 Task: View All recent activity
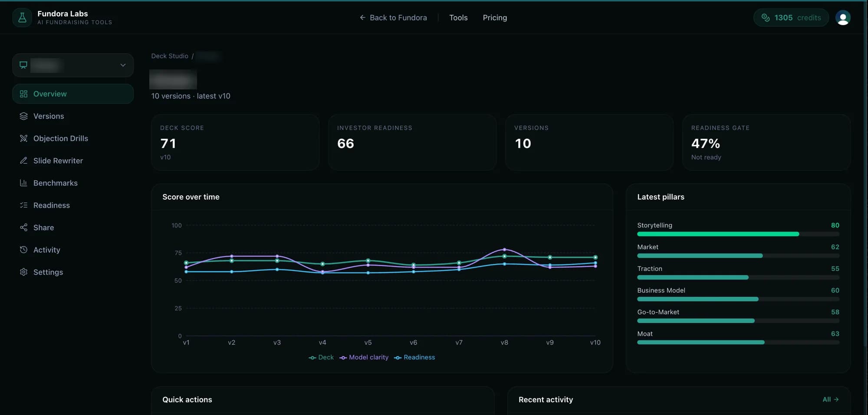pos(830,399)
